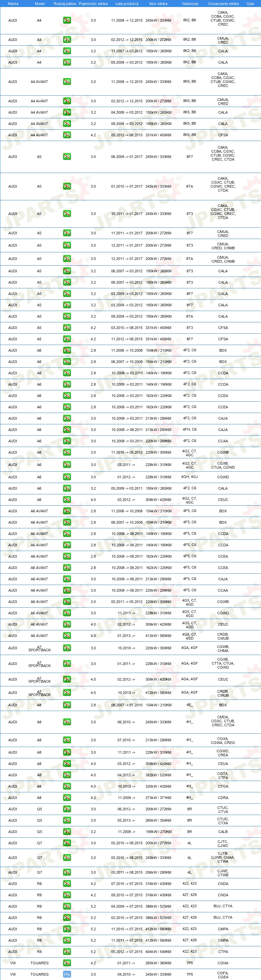Click petrol fuel icon in VW Touareg CGNA row
This screenshot has width=261, height=980.
[67, 963]
